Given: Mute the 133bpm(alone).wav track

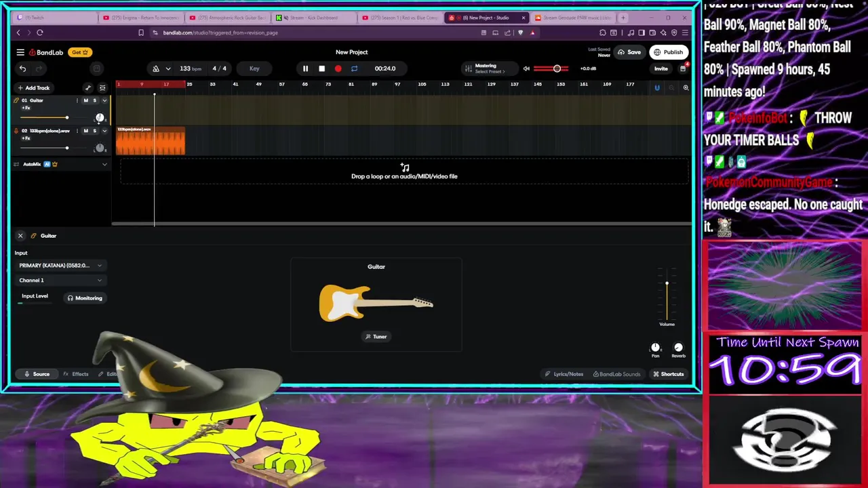Looking at the screenshot, I should 85,131.
